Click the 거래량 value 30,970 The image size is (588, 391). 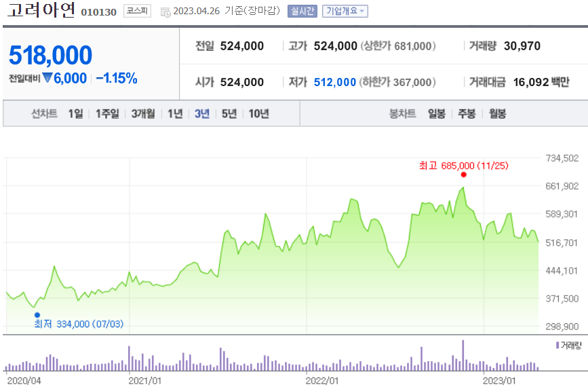pyautogui.click(x=522, y=46)
